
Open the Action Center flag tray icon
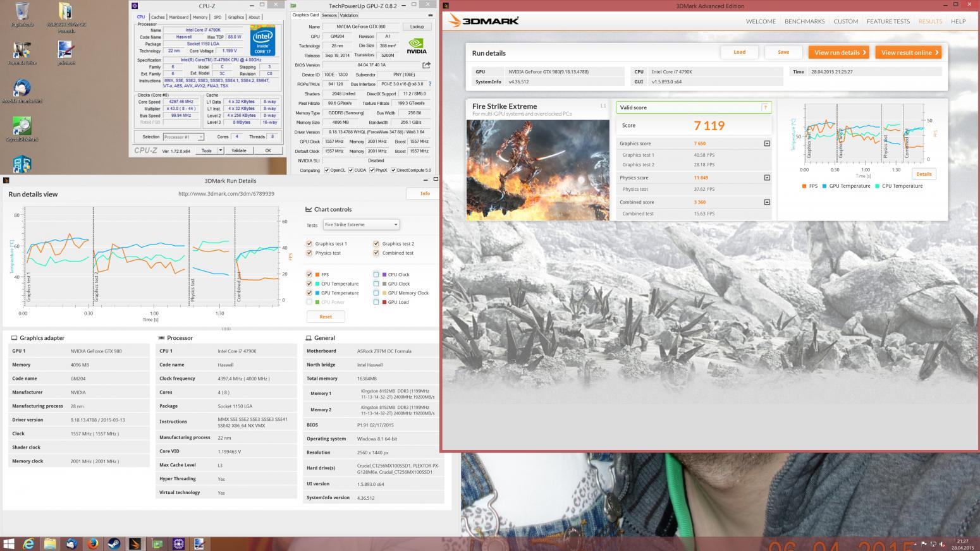point(924,544)
